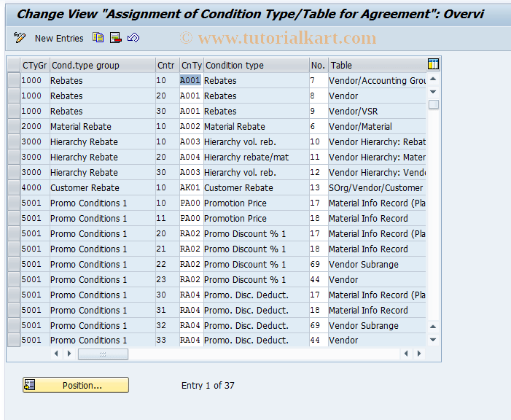The image size is (511, 420).
Task: Click the Hierarchy rebate/mat condition type text
Action: pos(246,157)
